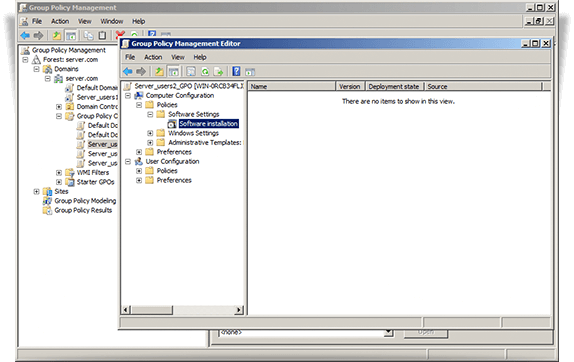The width and height of the screenshot is (574, 362).
Task: Collapse Group Policy C node
Action: tap(59, 116)
